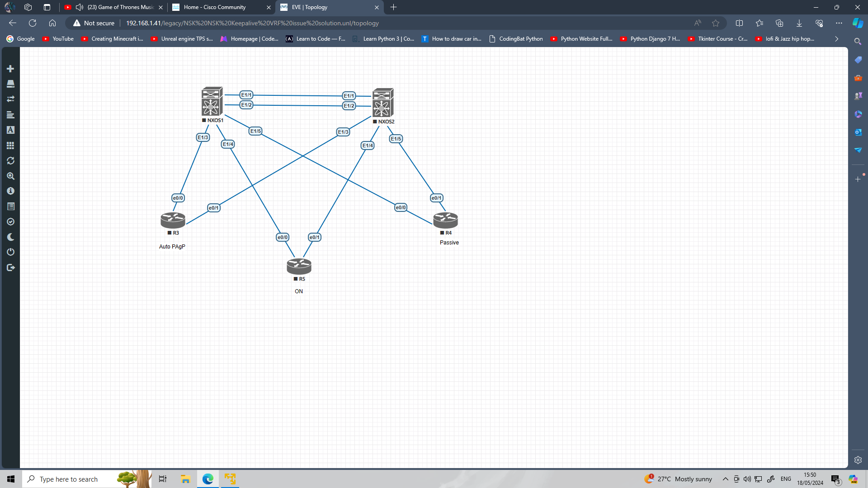Toggle dark mode with the moon icon

(x=10, y=236)
